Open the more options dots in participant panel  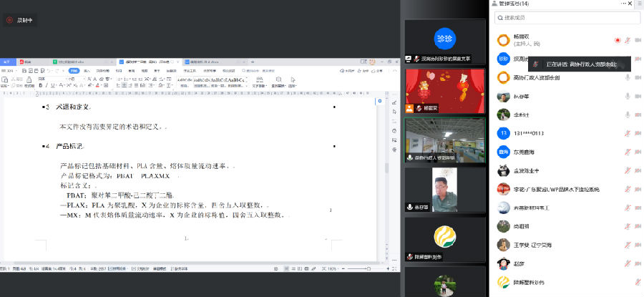[x=623, y=4]
